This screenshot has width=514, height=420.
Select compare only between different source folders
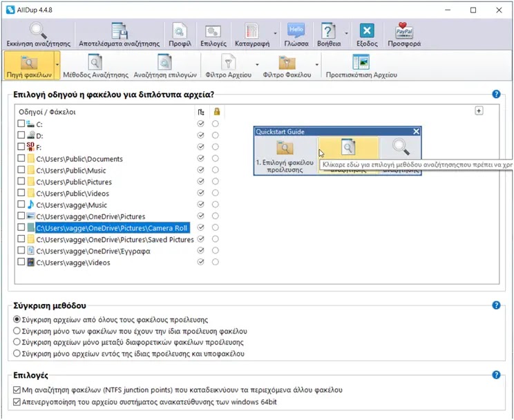click(17, 342)
